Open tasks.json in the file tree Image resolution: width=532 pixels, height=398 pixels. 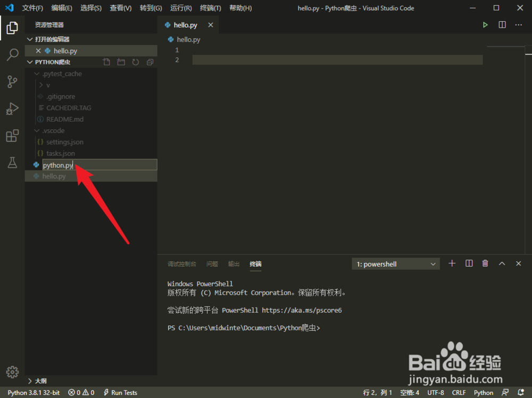[x=61, y=153]
